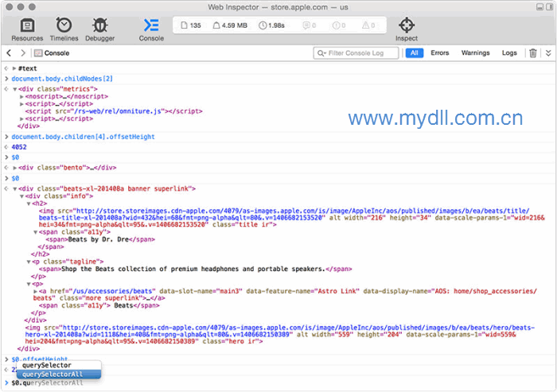Clear console log with trash icon
Screen dimensions: 557x392
point(533,53)
